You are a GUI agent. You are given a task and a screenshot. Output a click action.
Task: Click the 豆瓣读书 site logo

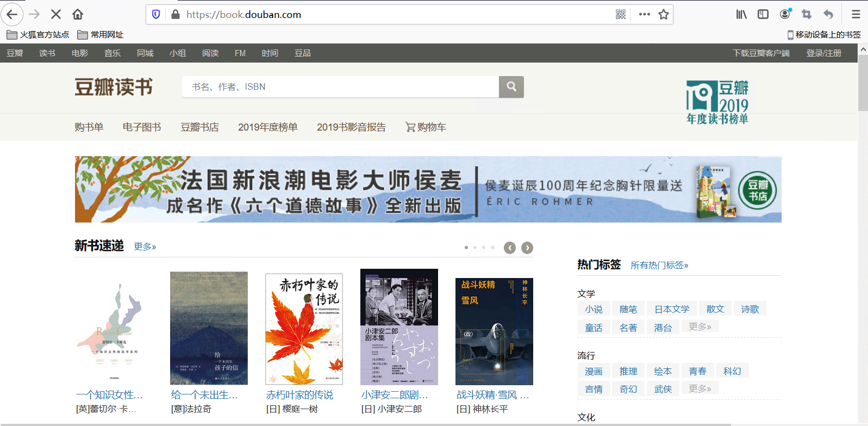pos(114,87)
